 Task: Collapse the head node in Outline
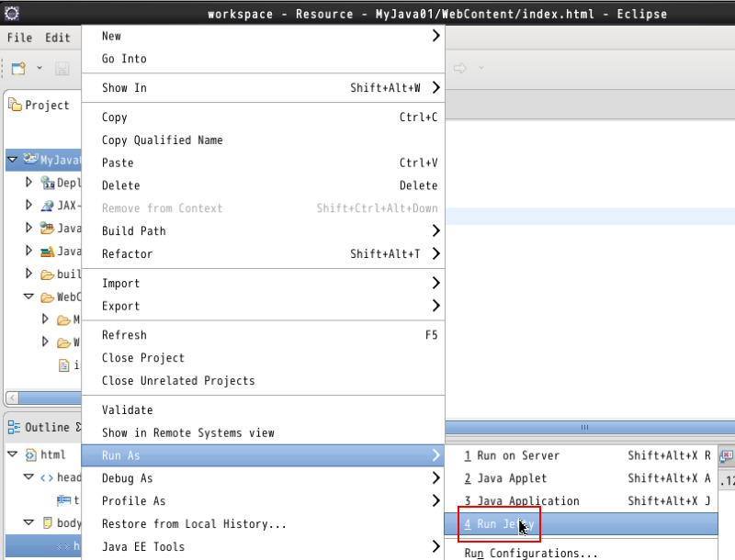coord(28,476)
